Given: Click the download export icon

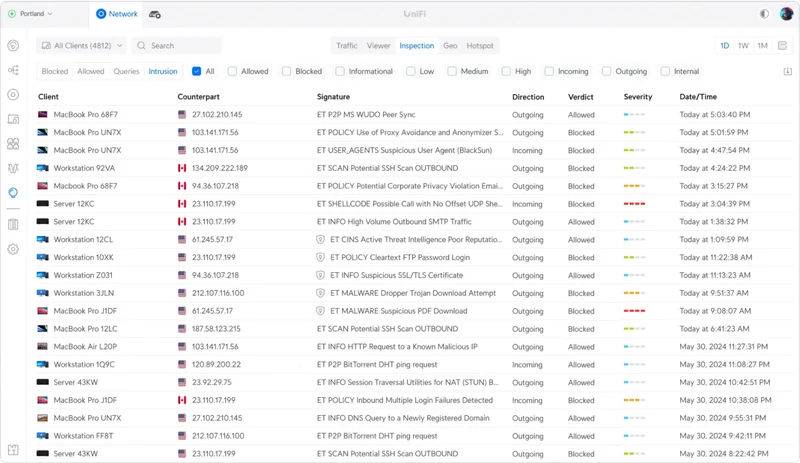Looking at the screenshot, I should pos(787,71).
